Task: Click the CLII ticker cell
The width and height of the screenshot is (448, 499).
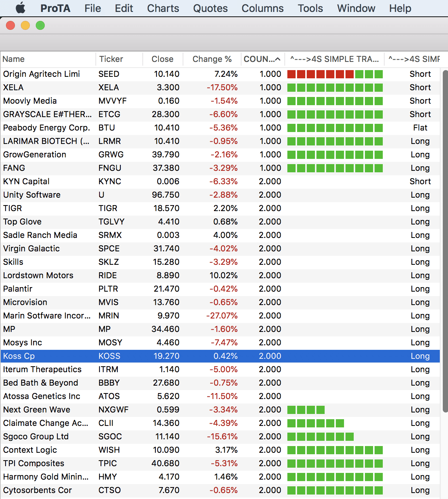Action: (x=106, y=423)
